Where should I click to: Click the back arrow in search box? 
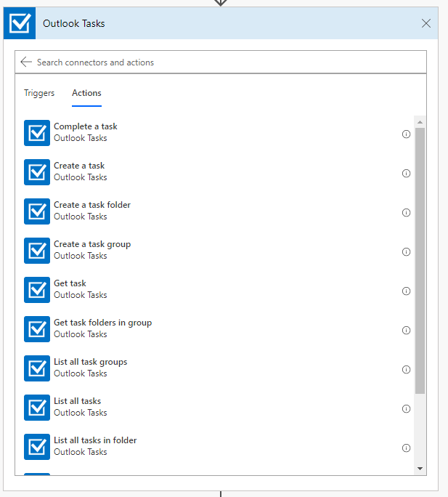(26, 62)
